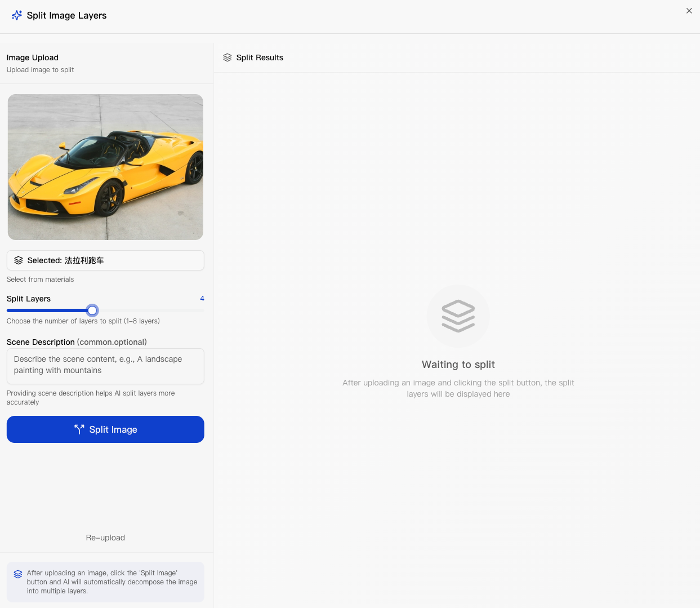Open the Selected: 法拉利跑车 material selector

click(x=105, y=260)
